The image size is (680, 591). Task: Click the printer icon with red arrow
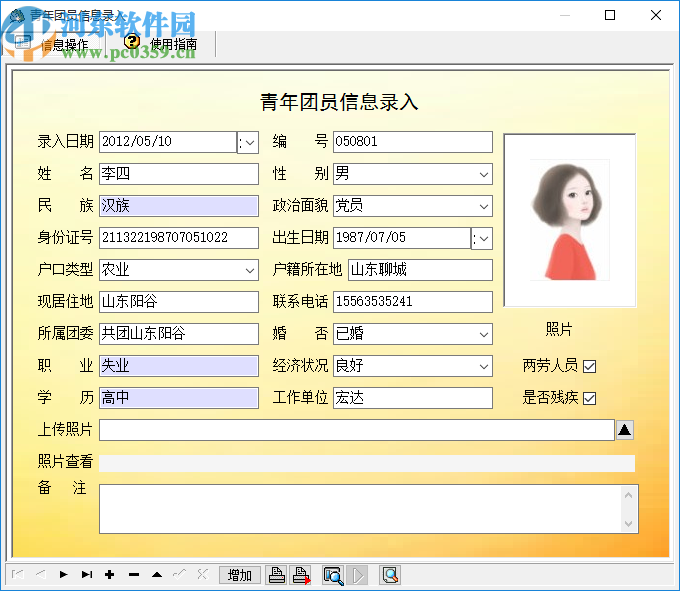(301, 575)
